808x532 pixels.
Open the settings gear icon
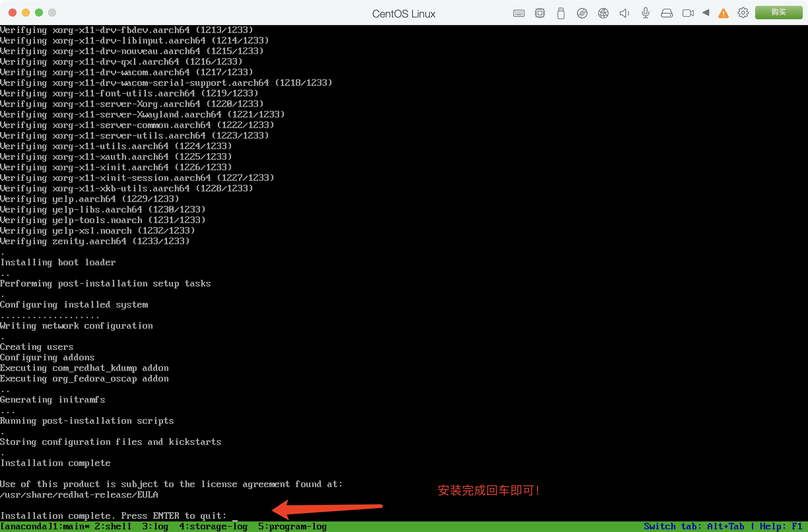[x=743, y=13]
